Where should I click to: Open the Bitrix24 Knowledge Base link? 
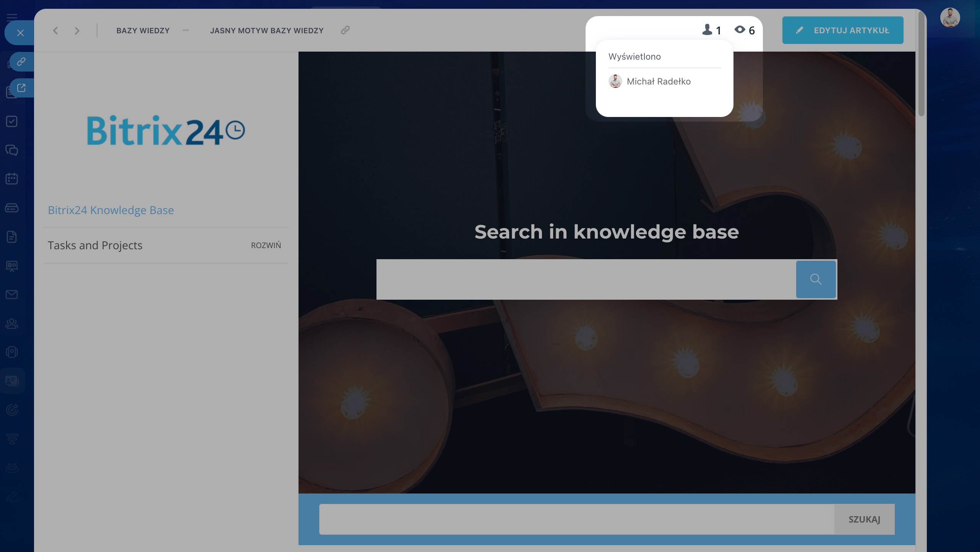(x=110, y=210)
